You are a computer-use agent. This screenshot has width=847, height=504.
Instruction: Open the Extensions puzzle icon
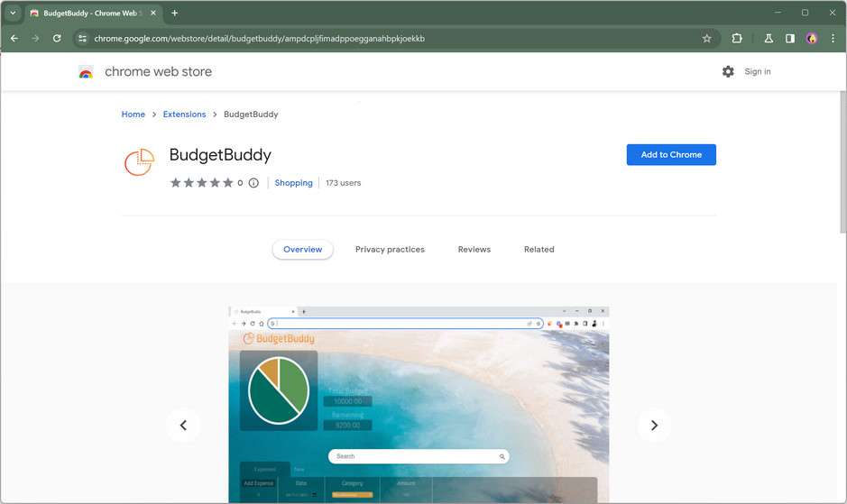[737, 39]
